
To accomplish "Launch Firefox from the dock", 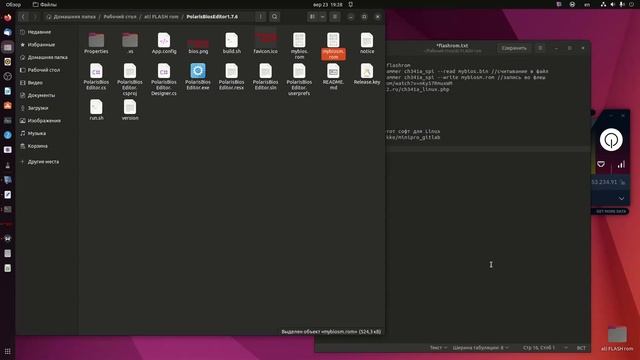I will 8,18.
